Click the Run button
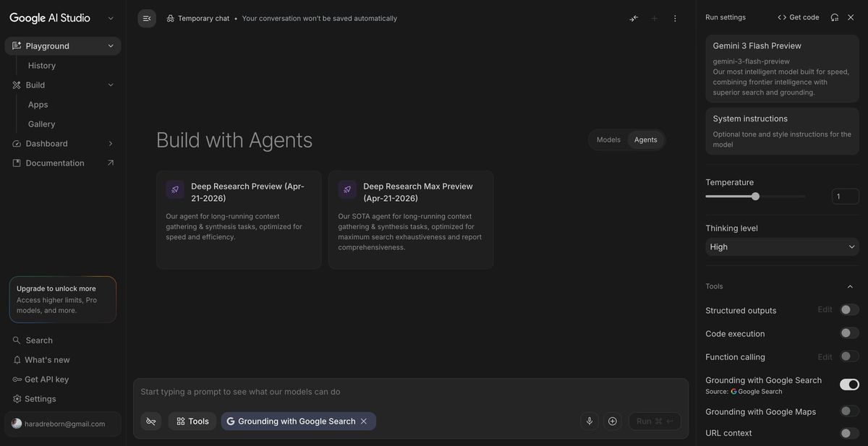Screen dimensions: 868x446 tap(655, 421)
